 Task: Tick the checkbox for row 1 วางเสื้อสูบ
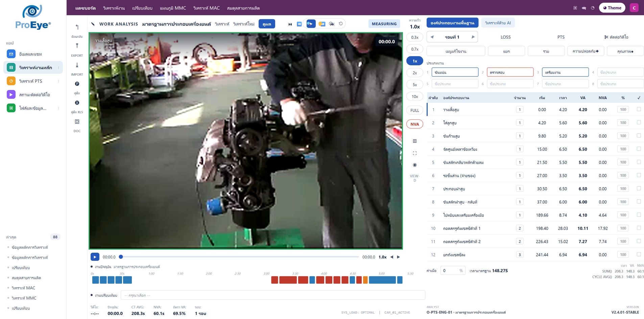coord(639,109)
